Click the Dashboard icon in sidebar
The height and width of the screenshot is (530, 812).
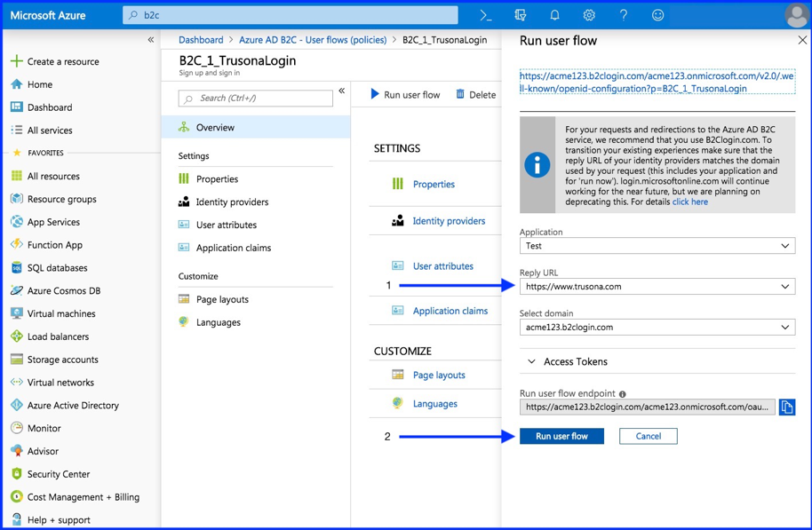17,107
